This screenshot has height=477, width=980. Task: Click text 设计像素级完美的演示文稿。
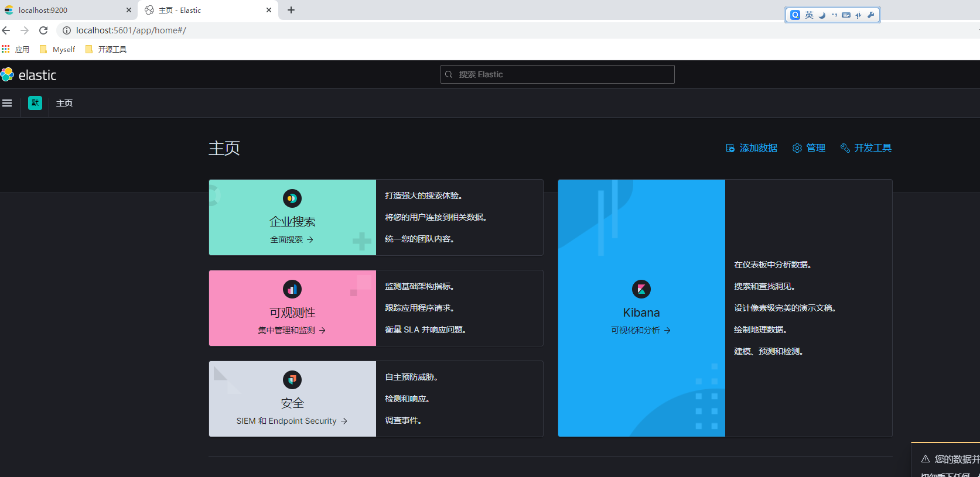coord(785,308)
